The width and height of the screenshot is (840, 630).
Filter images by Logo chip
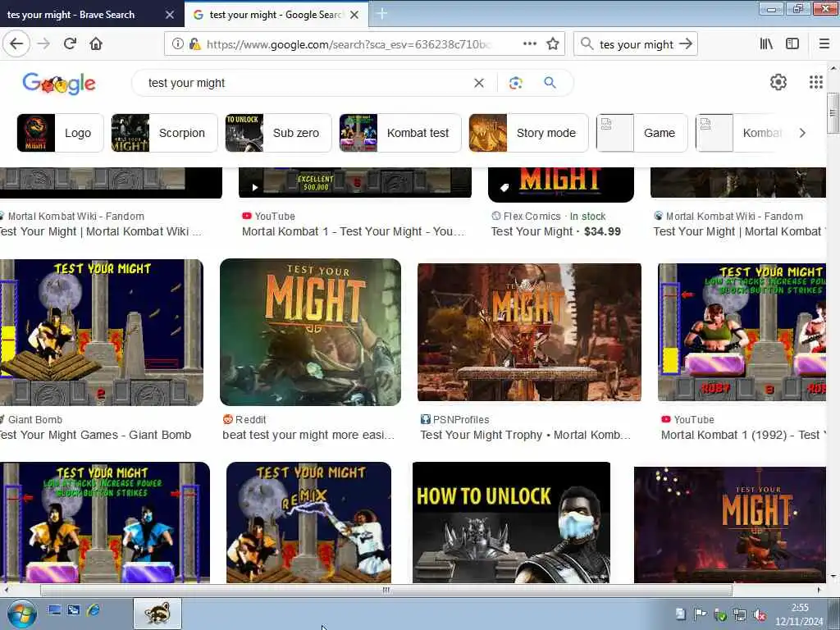pos(60,133)
